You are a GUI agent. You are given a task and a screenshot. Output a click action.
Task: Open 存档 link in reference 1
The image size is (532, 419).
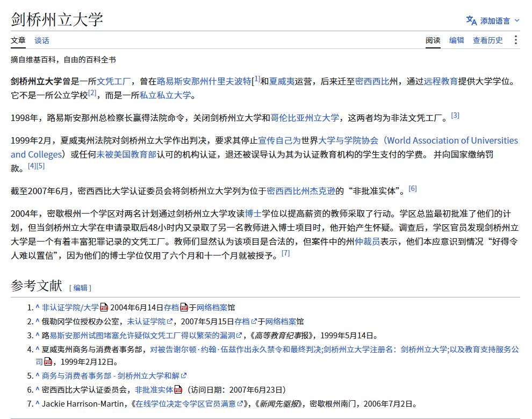(x=171, y=307)
